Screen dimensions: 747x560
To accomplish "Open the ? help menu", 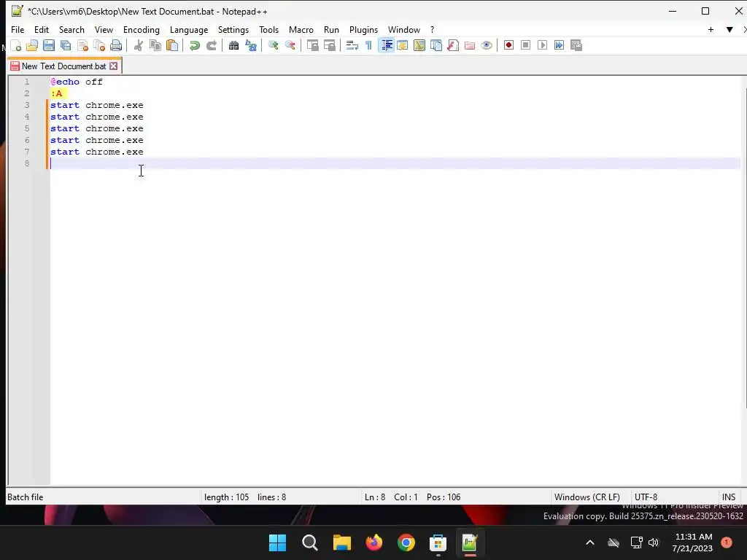I will [432, 29].
